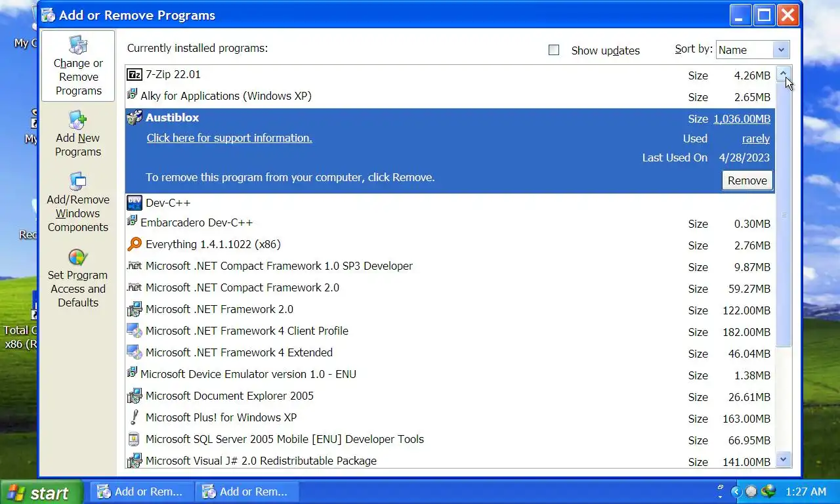The width and height of the screenshot is (840, 504).
Task: Click the Add or Remove Programs title icon
Action: pyautogui.click(x=49, y=15)
